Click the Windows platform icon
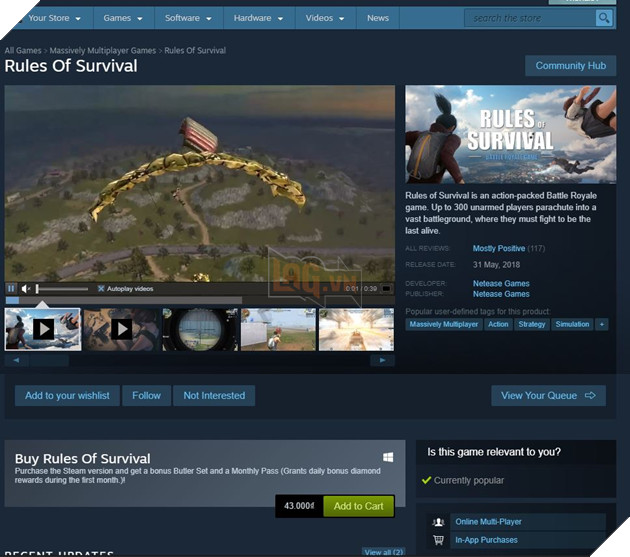This screenshot has width=630, height=557. coord(388,457)
